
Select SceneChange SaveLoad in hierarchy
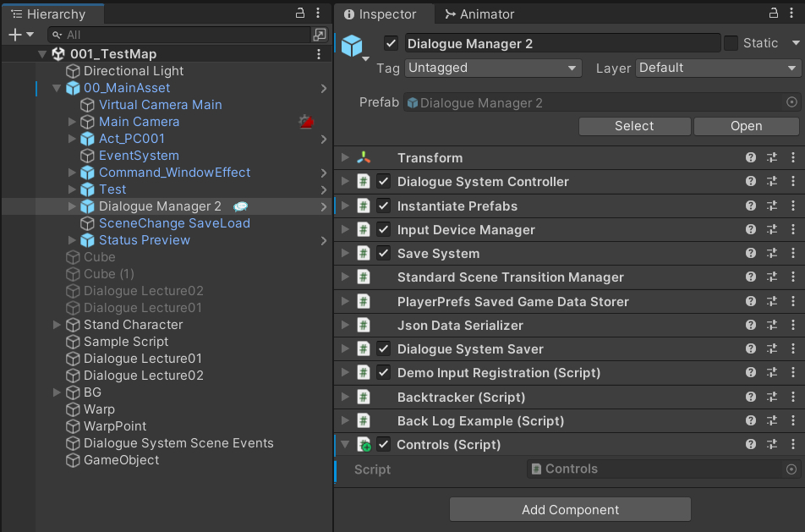[174, 223]
